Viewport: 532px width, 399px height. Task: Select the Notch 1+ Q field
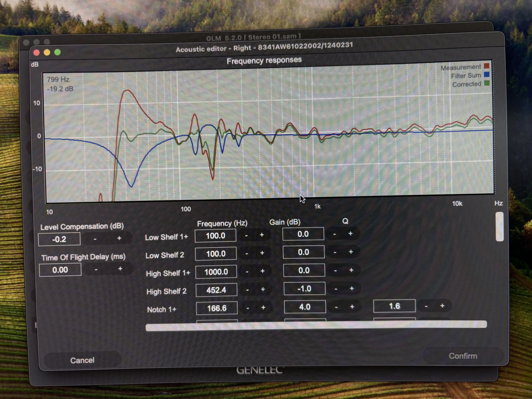click(394, 306)
